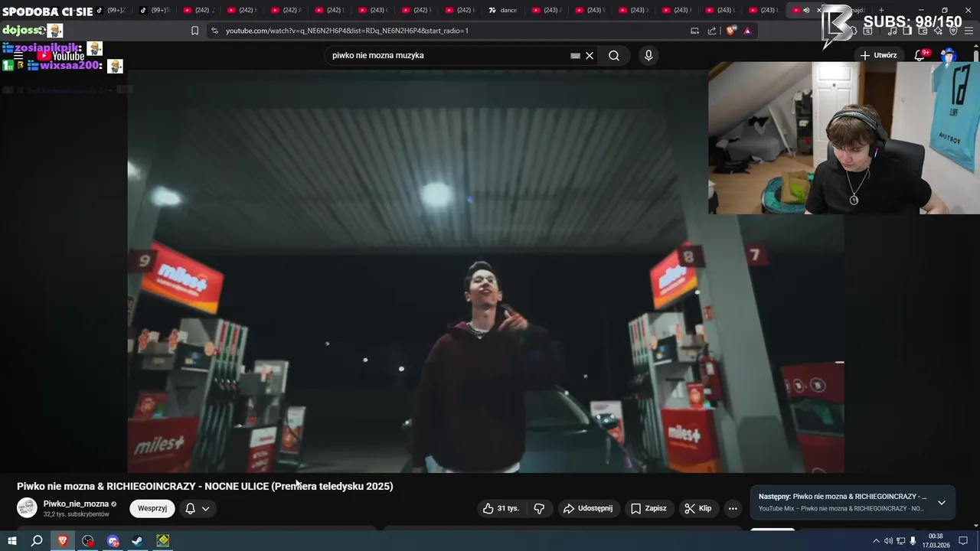Open the Windows notification center icon
The width and height of the screenshot is (980, 551).
[x=964, y=541]
